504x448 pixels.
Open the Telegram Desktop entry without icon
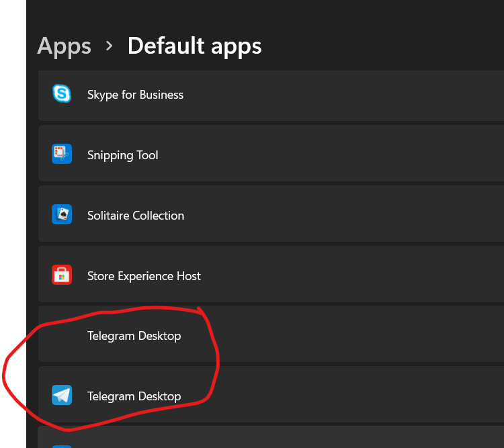pyautogui.click(x=271, y=334)
